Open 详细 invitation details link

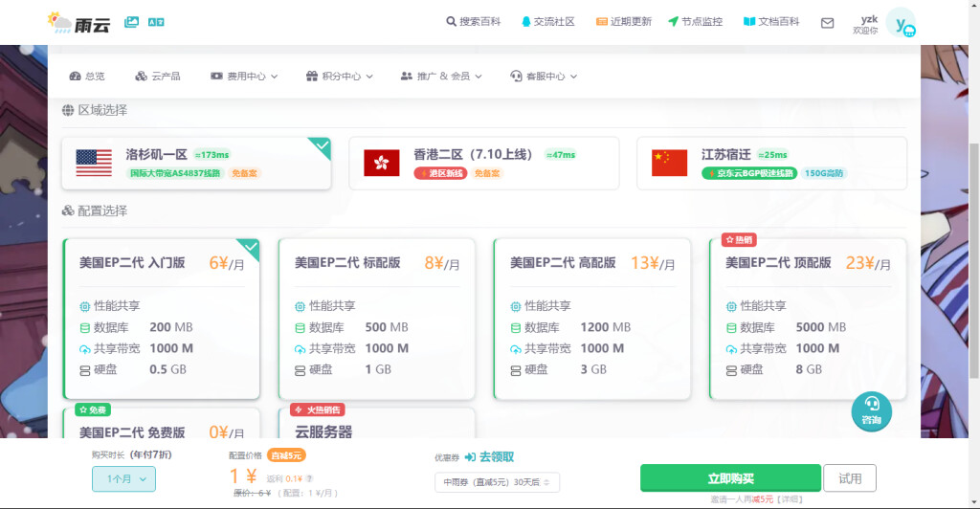(x=790, y=499)
